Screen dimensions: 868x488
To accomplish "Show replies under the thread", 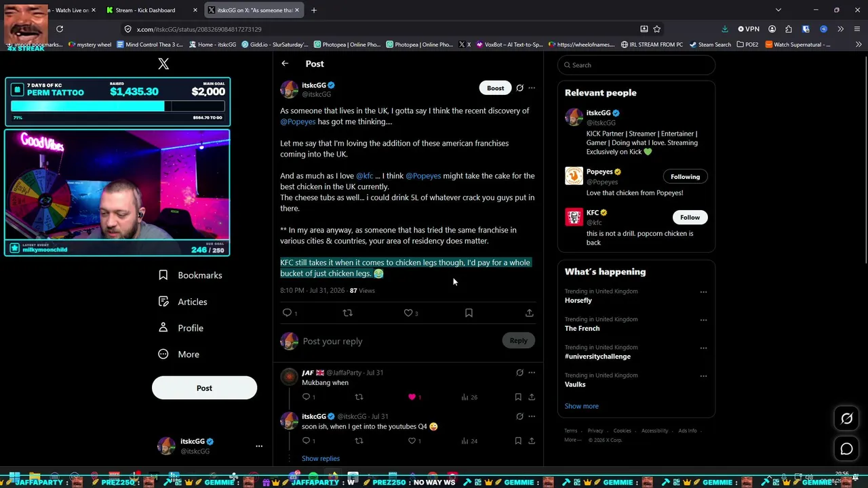I will tap(321, 459).
